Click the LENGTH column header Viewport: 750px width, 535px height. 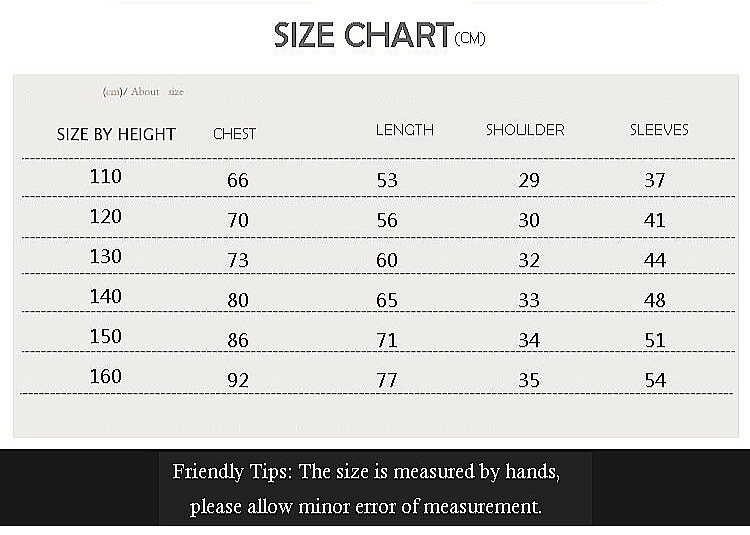coord(404,130)
